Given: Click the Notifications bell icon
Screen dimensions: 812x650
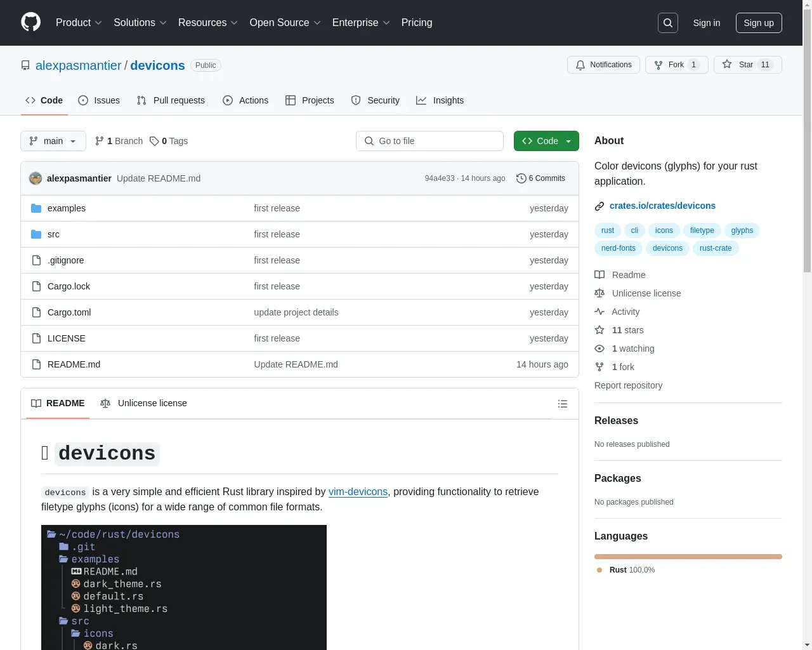Looking at the screenshot, I should coord(580,65).
